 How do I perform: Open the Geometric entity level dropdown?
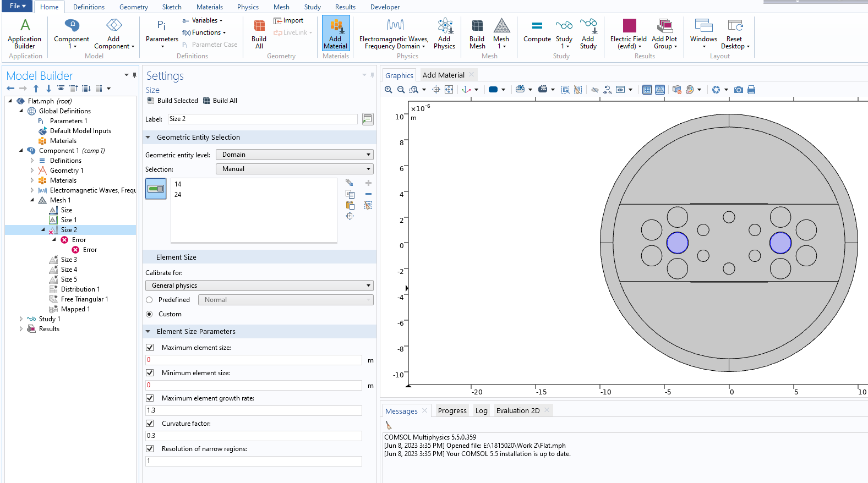(x=294, y=155)
